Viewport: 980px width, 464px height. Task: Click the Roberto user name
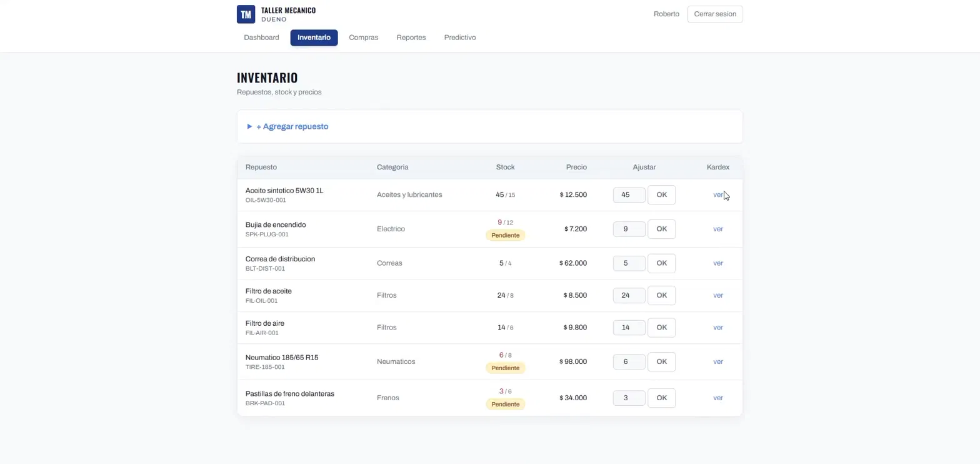666,14
